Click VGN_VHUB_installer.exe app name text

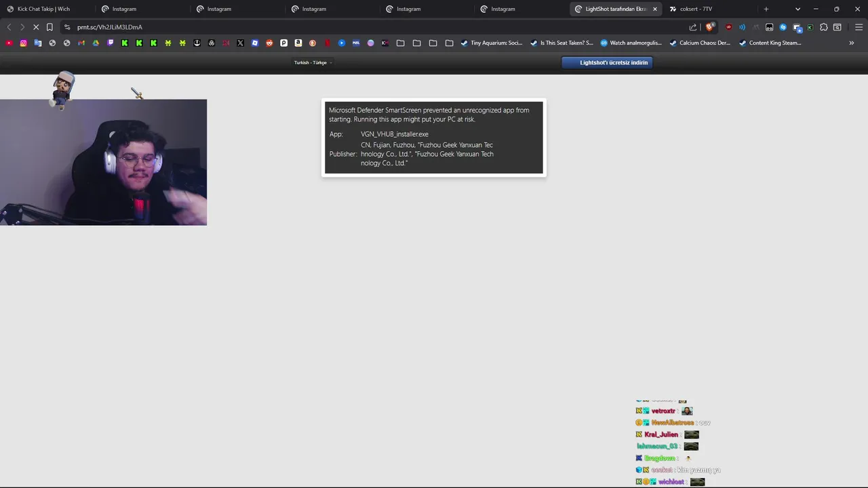click(395, 134)
